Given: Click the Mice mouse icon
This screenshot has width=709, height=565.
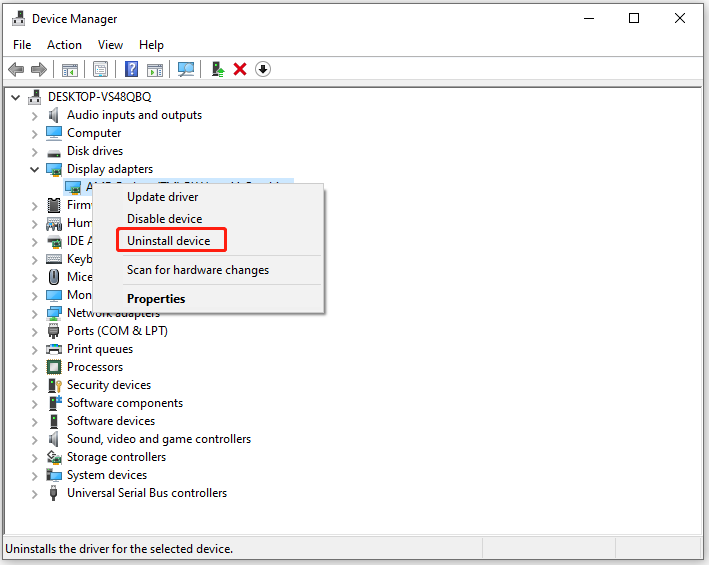Looking at the screenshot, I should [54, 277].
